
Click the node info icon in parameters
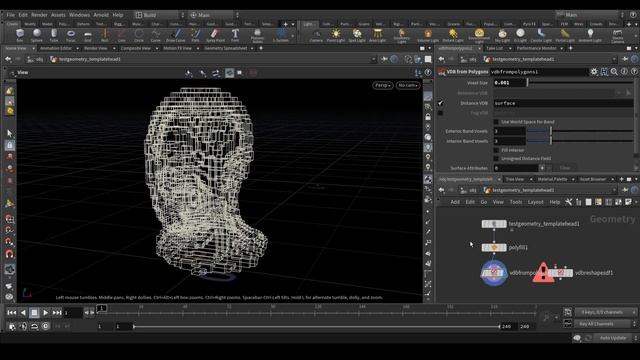pyautogui.click(x=624, y=71)
